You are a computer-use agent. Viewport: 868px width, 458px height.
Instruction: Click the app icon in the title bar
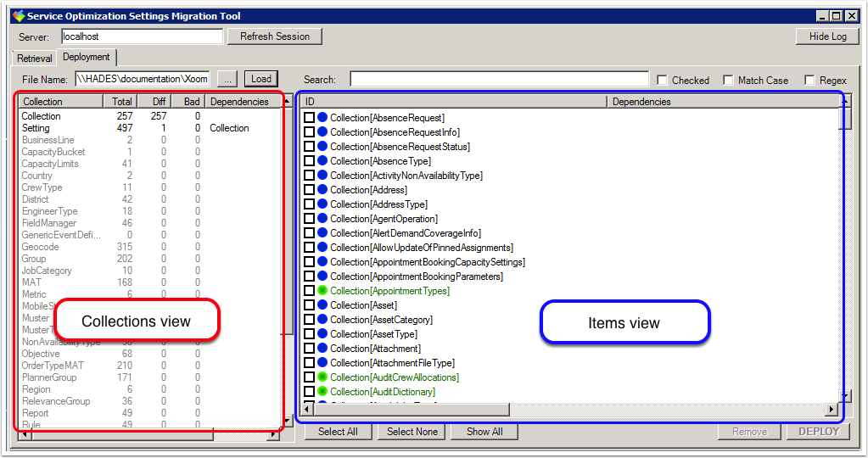(18, 16)
